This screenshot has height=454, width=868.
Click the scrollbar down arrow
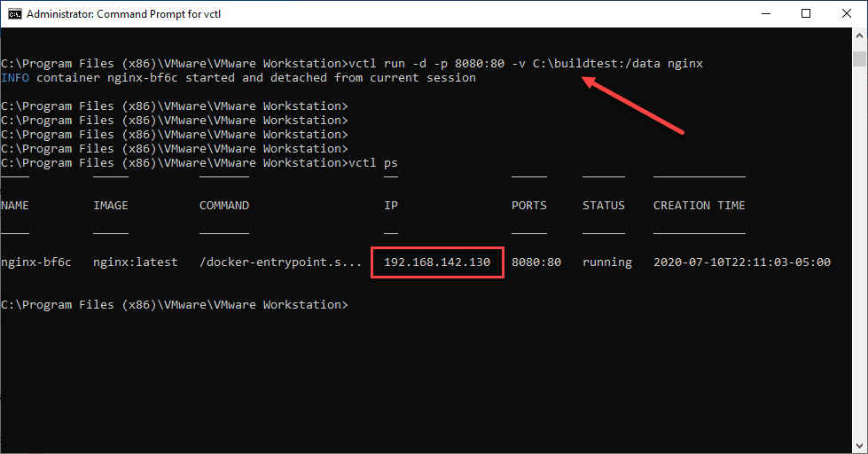point(859,445)
